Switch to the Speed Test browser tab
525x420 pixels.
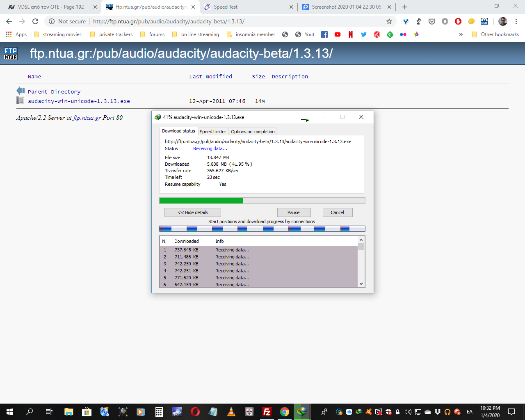coord(249,7)
